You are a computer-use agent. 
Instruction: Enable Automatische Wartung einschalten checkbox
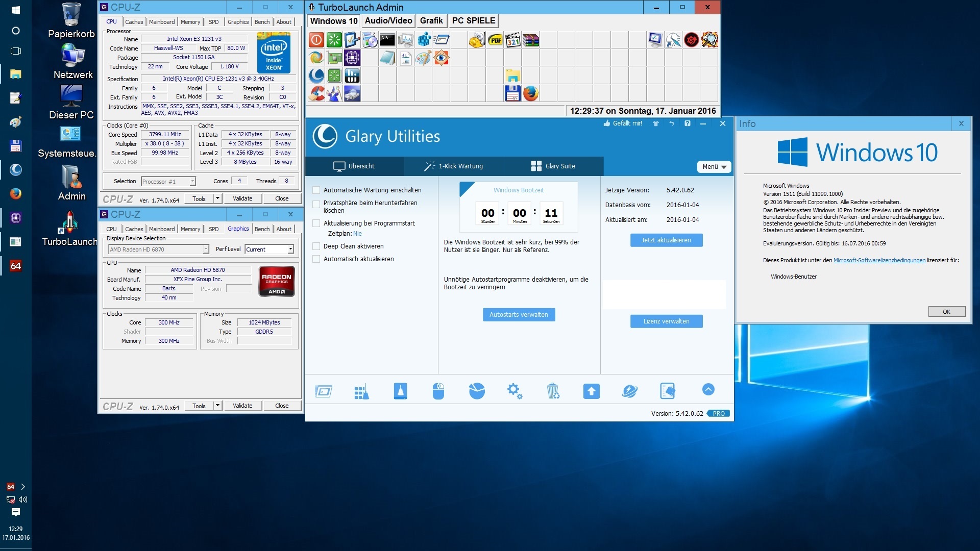316,190
